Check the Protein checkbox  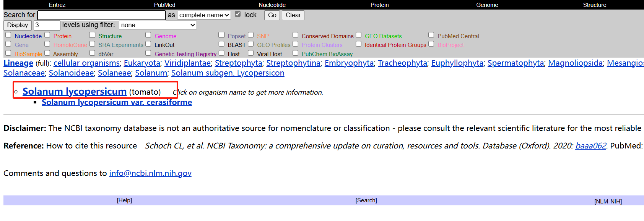coord(47,35)
